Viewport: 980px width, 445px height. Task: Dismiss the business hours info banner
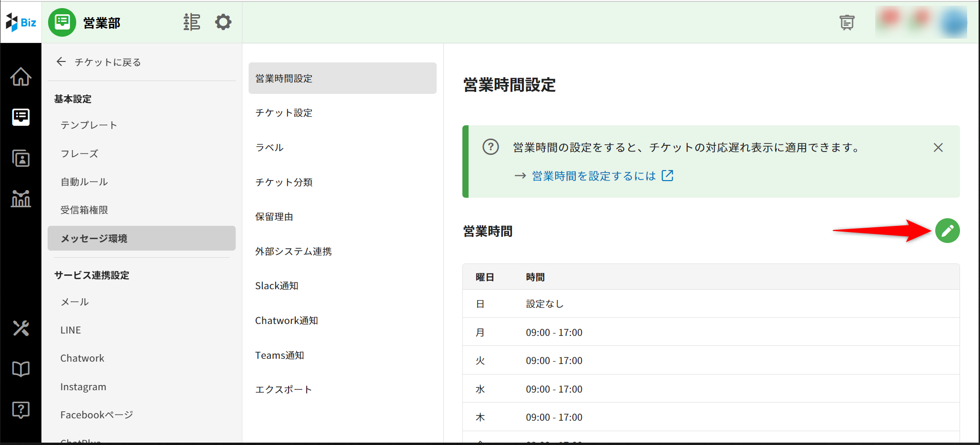pyautogui.click(x=938, y=148)
